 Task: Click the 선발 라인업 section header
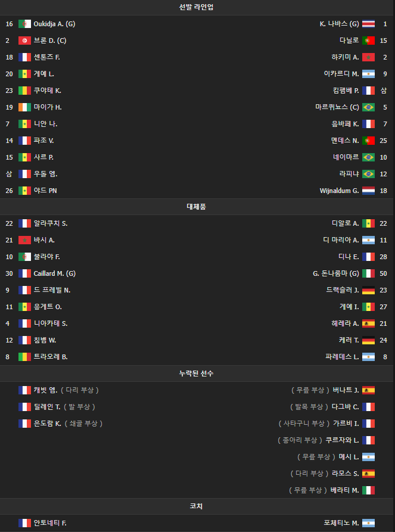click(x=197, y=7)
